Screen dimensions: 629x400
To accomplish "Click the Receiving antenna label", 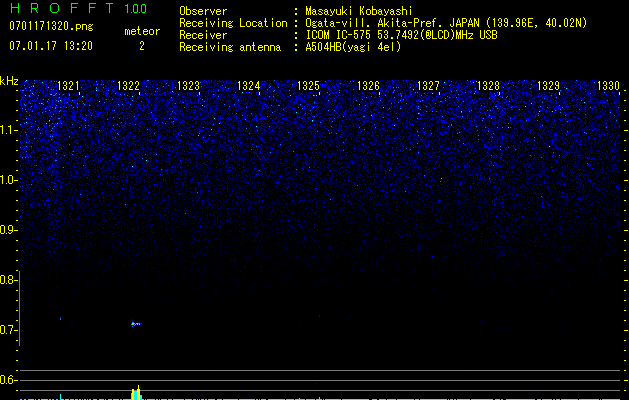I will point(230,47).
